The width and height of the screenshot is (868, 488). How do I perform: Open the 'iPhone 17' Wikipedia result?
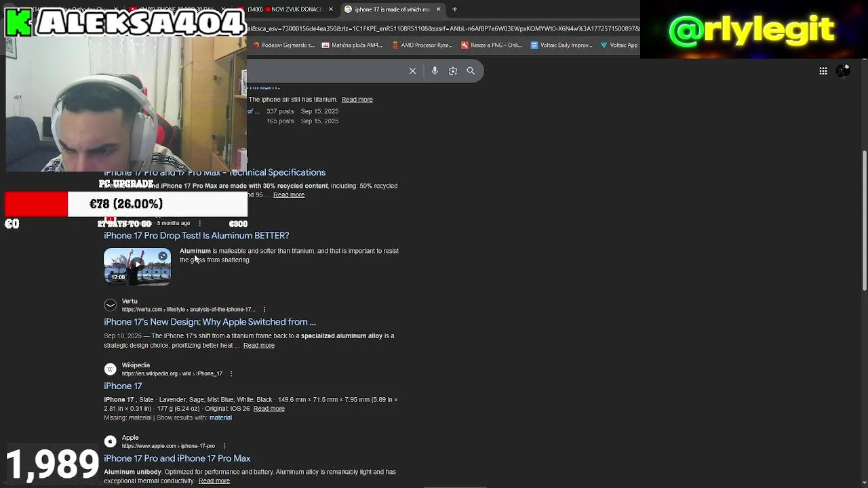pyautogui.click(x=123, y=386)
